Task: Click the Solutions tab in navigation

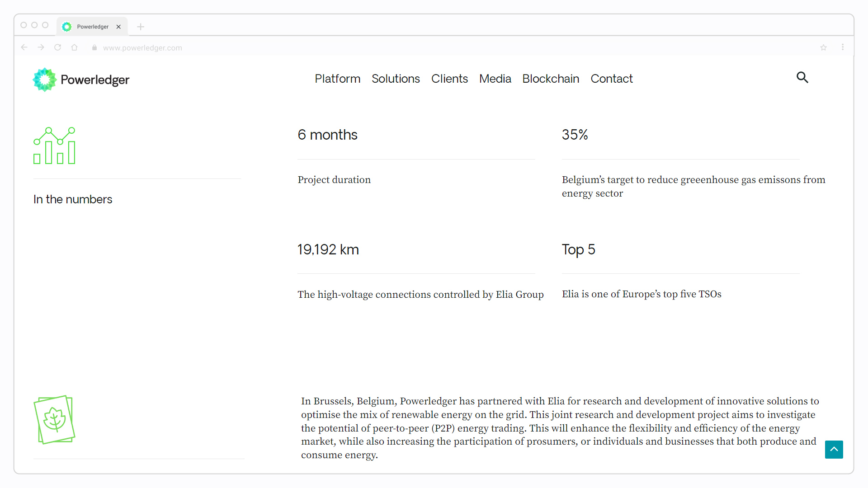Action: click(x=395, y=78)
